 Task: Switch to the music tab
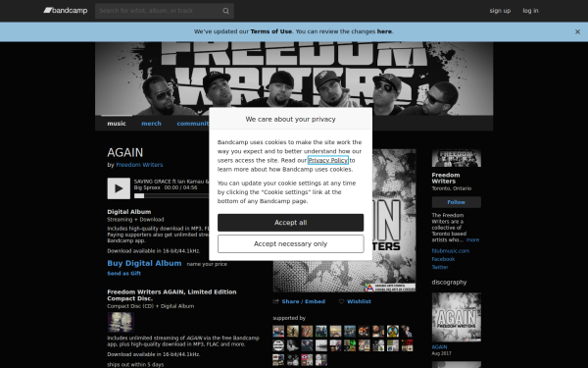tap(117, 124)
